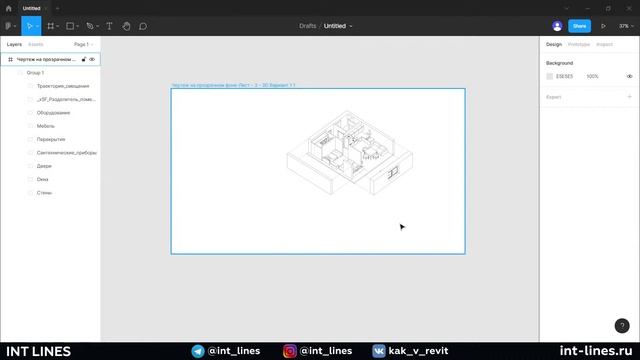This screenshot has width=640, height=360.
Task: Select the Траектория_смещения layer
Action: point(63,86)
